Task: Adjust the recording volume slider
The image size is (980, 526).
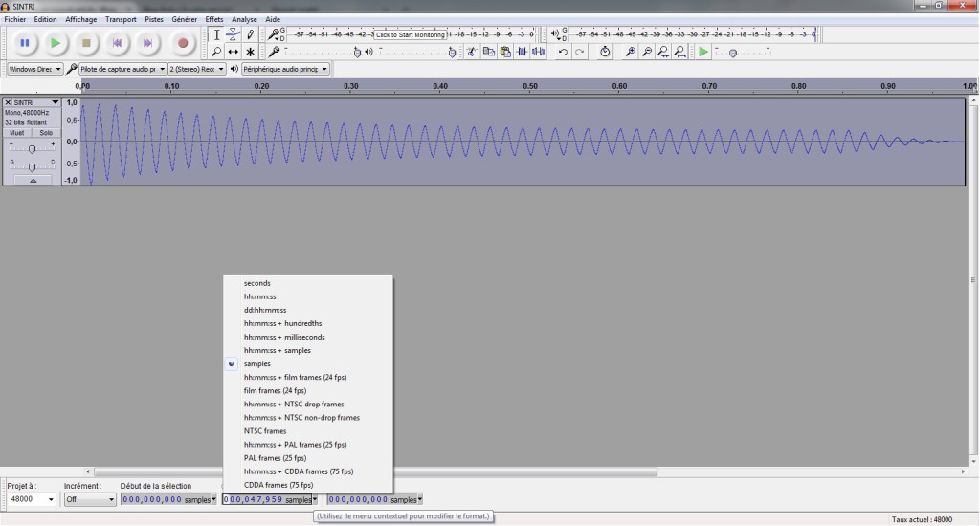Action: pyautogui.click(x=357, y=53)
